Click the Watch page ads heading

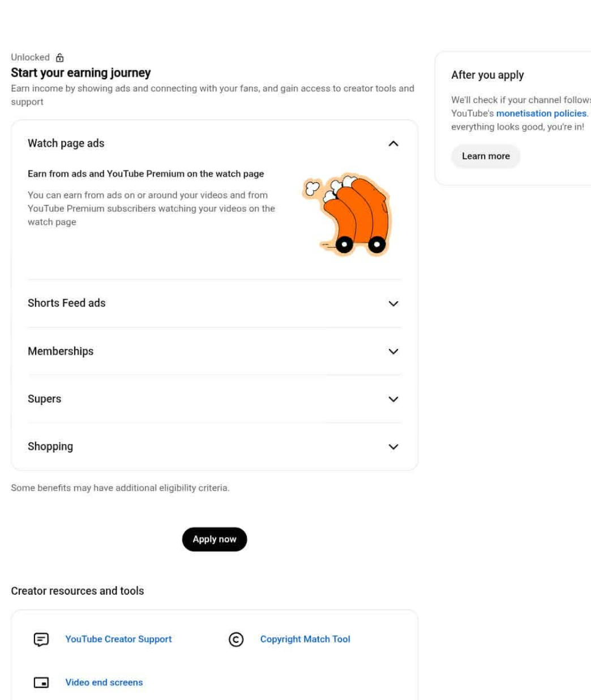pyautogui.click(x=66, y=143)
